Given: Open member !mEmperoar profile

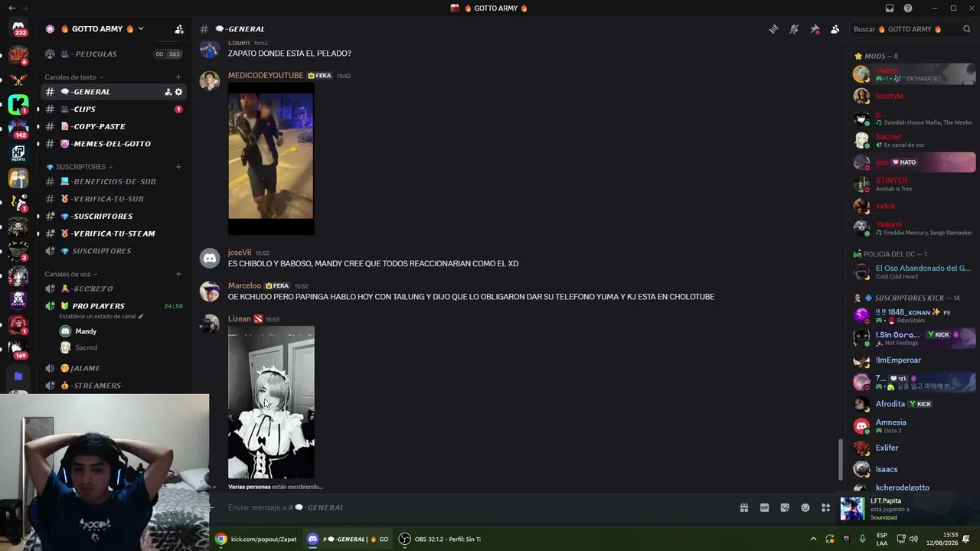Looking at the screenshot, I should 914,360.
